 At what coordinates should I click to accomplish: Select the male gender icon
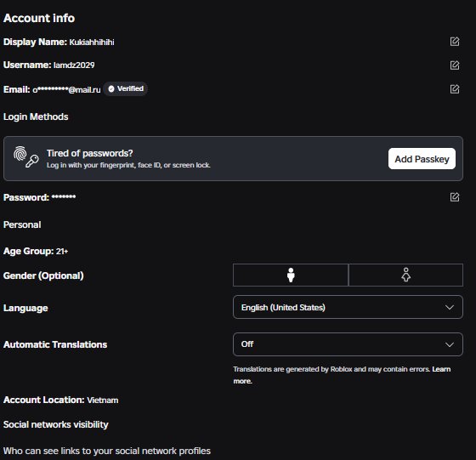(x=291, y=275)
